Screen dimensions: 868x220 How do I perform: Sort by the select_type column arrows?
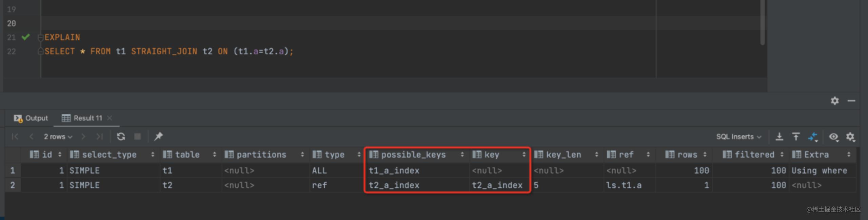[x=153, y=155]
